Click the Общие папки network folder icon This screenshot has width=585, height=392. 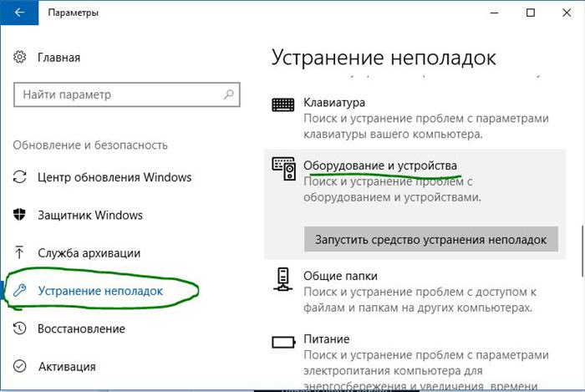pyautogui.click(x=283, y=279)
